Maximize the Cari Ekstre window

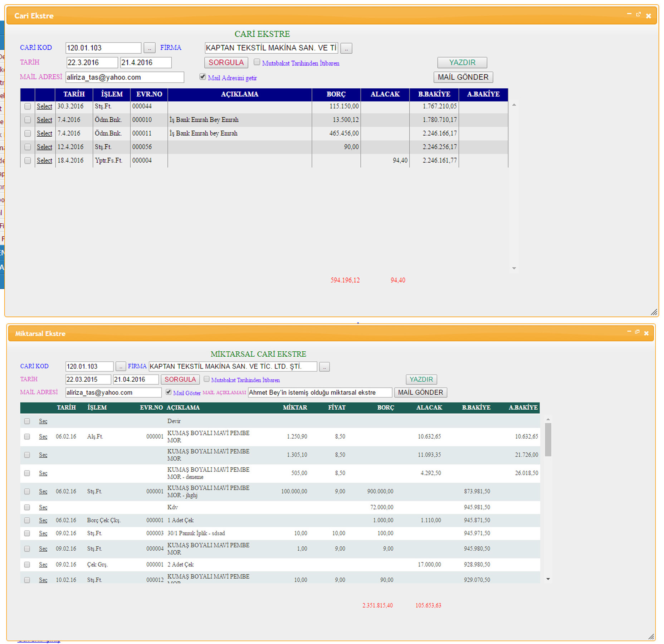pos(639,14)
